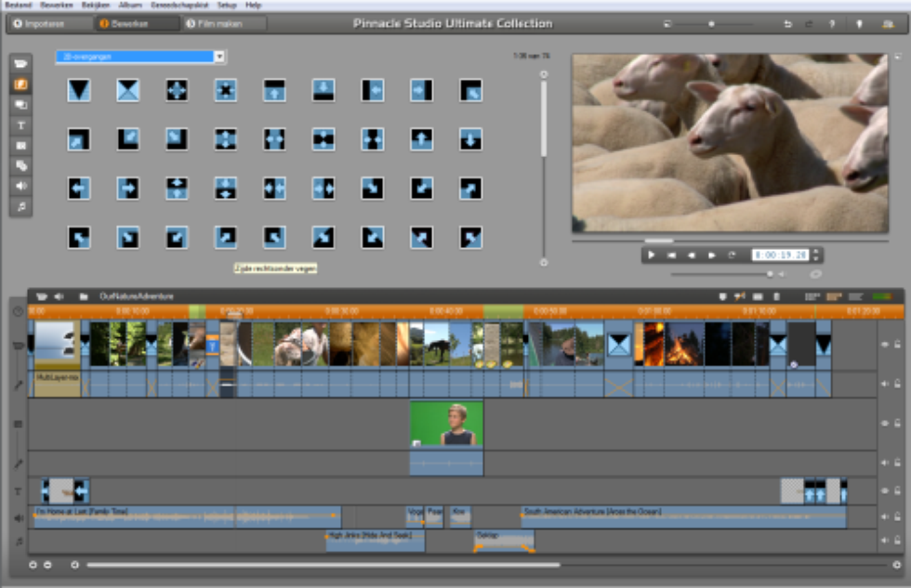Open the 2D-overgangen album dropdown
This screenshot has height=588, width=911.
pyautogui.click(x=140, y=57)
